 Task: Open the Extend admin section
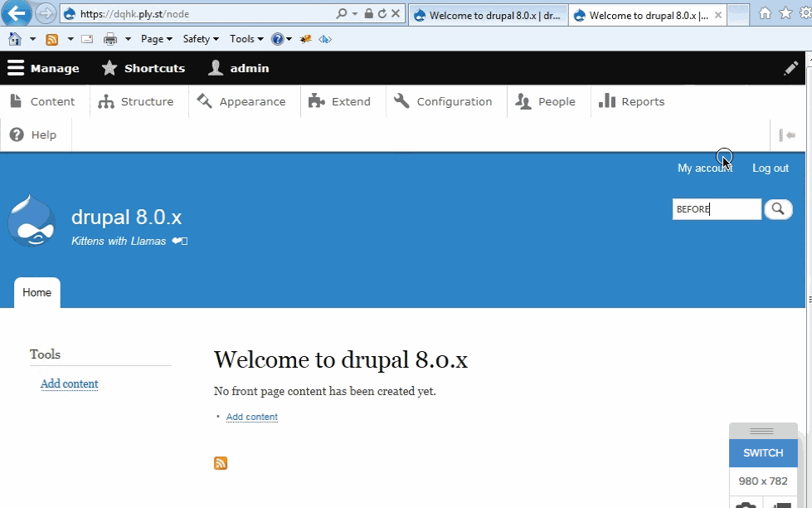pos(340,101)
